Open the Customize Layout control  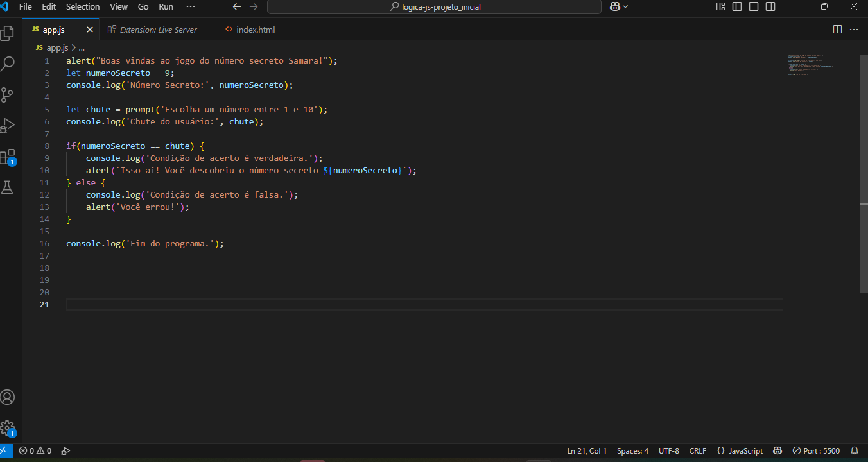coord(720,7)
